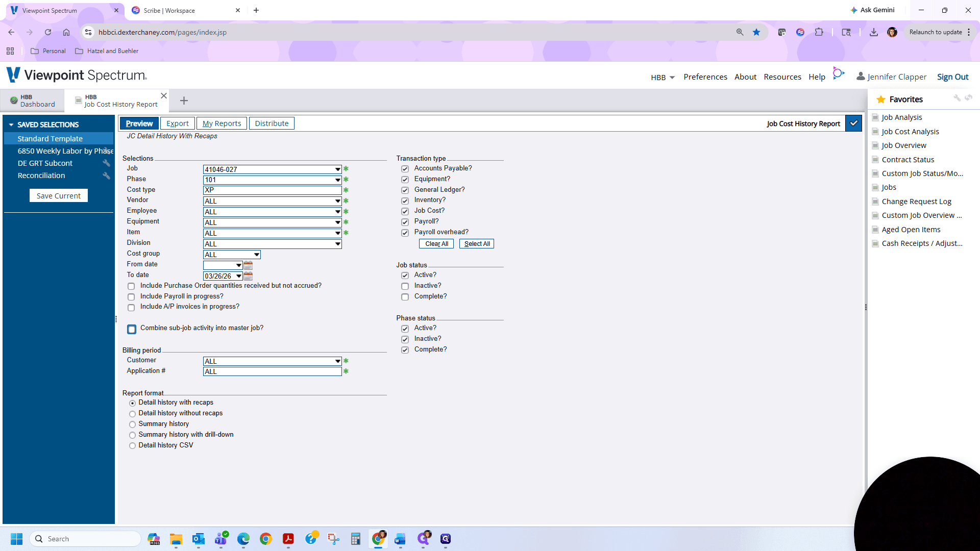Open the Cost group dropdown

point(256,255)
